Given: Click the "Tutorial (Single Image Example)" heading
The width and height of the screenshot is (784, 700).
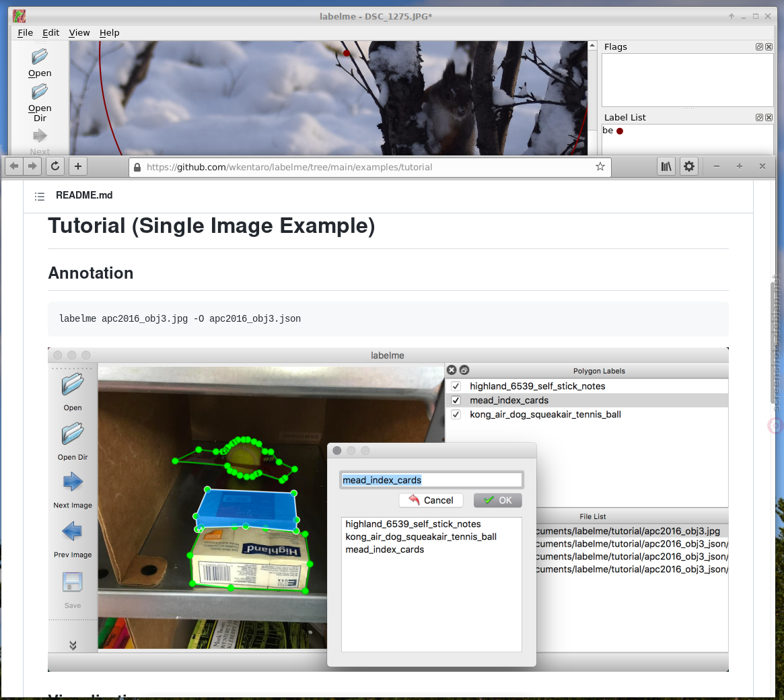Looking at the screenshot, I should tap(211, 226).
